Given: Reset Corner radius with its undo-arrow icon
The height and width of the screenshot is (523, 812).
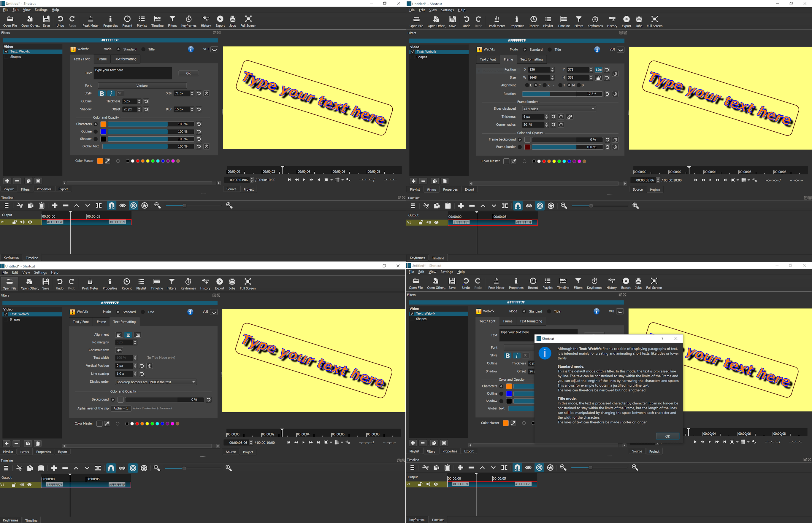Looking at the screenshot, I should (x=553, y=125).
